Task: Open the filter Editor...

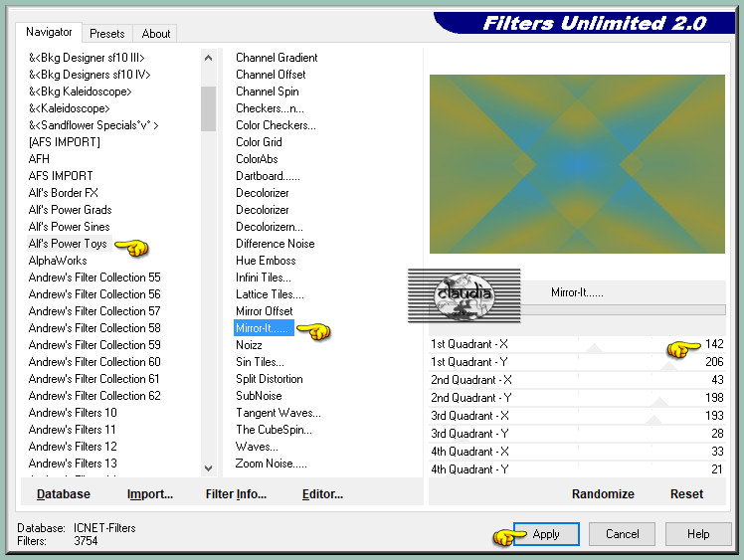Action: (x=322, y=494)
